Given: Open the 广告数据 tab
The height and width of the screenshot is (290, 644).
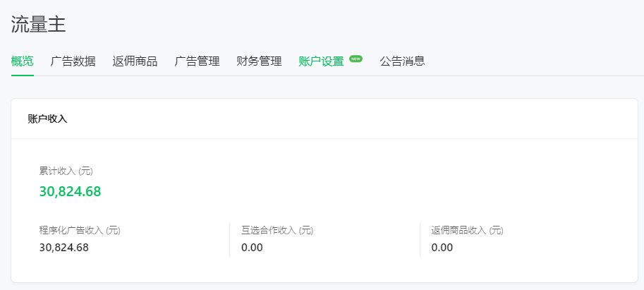Looking at the screenshot, I should pos(73,61).
